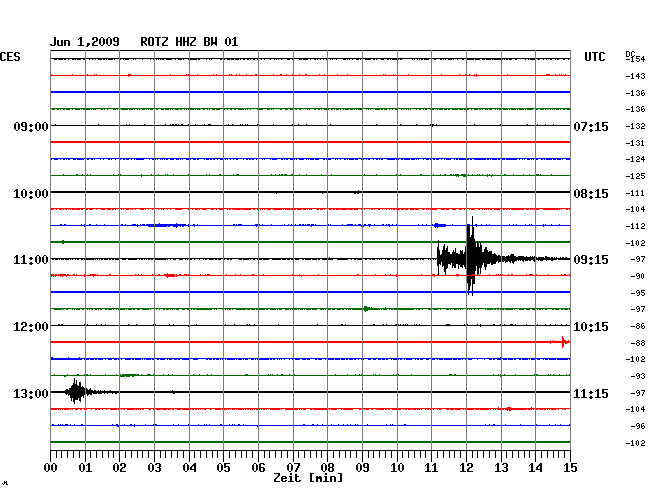Click the 03 minute axis label
650x494 pixels.
pos(155,468)
